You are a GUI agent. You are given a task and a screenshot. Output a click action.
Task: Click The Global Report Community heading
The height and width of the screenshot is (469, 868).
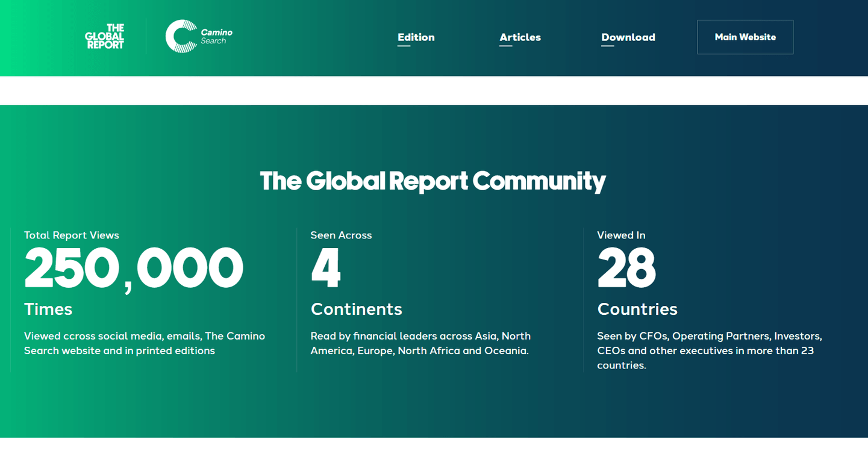coord(432,181)
